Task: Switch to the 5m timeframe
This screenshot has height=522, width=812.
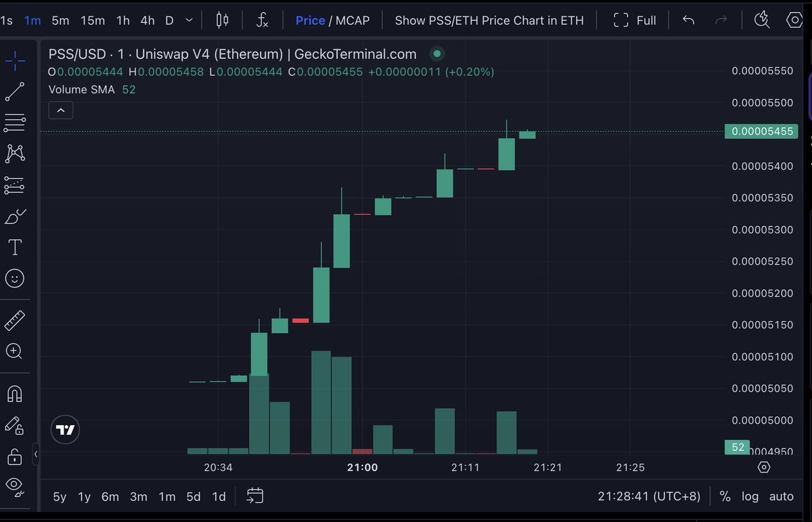Action: tap(61, 20)
